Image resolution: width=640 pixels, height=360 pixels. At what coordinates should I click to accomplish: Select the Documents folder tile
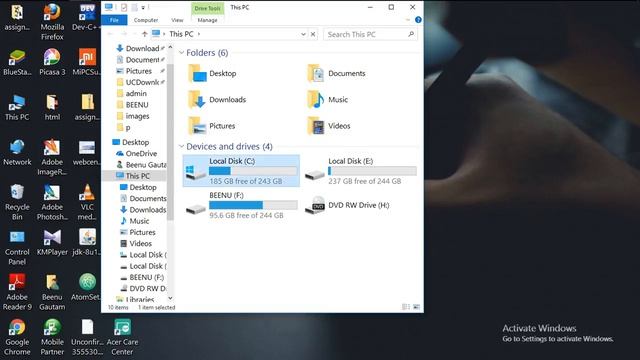[x=337, y=73]
